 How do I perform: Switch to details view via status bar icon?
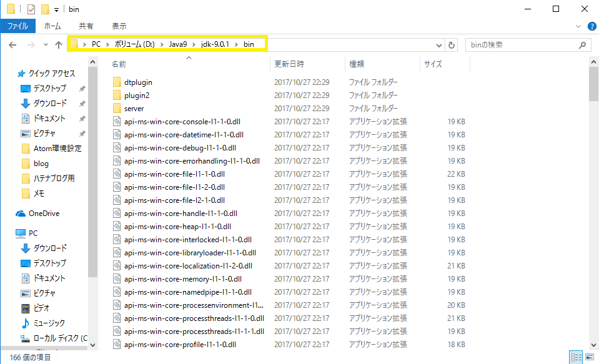576,357
